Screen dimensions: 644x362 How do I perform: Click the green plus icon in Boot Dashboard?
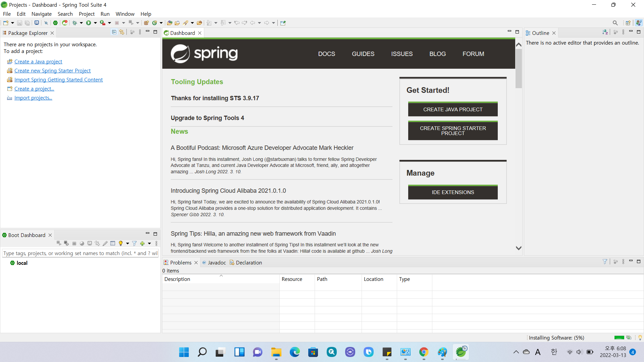point(142,243)
